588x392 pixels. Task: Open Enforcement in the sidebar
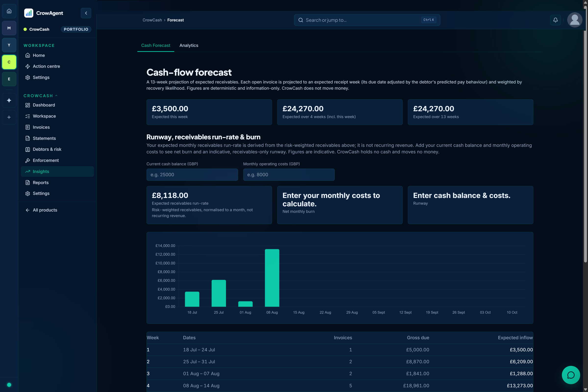click(x=57, y=160)
